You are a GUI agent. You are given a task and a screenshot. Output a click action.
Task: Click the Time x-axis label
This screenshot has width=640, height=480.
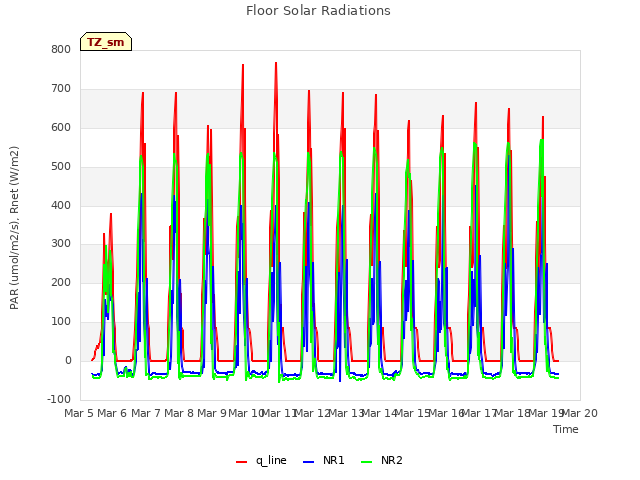pos(566,429)
